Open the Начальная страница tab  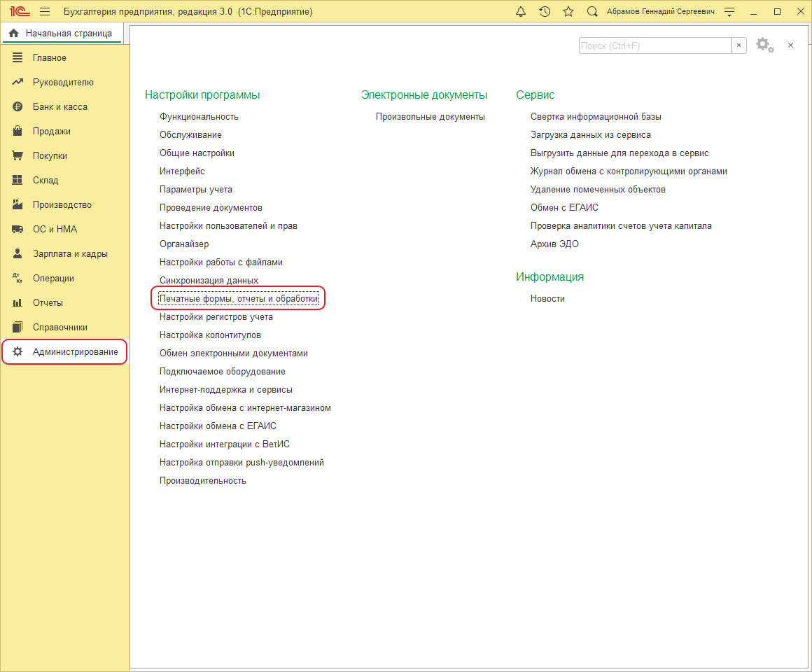click(61, 33)
